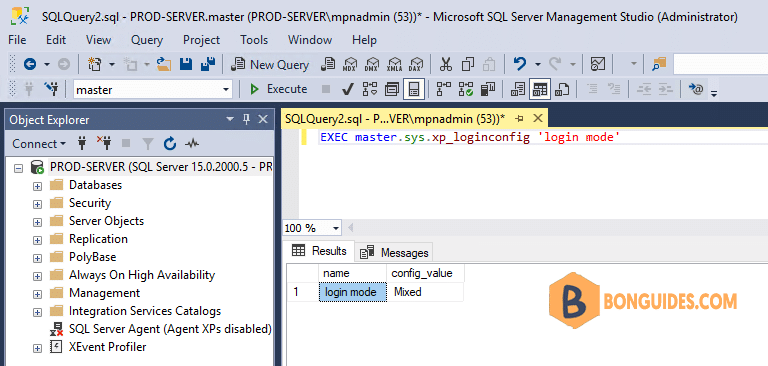Select Results to Grid mode
768x366 pixels.
pos(540,89)
